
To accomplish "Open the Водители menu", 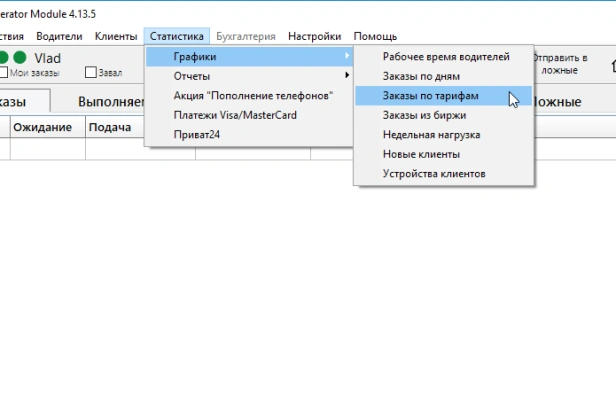I will coord(59,36).
